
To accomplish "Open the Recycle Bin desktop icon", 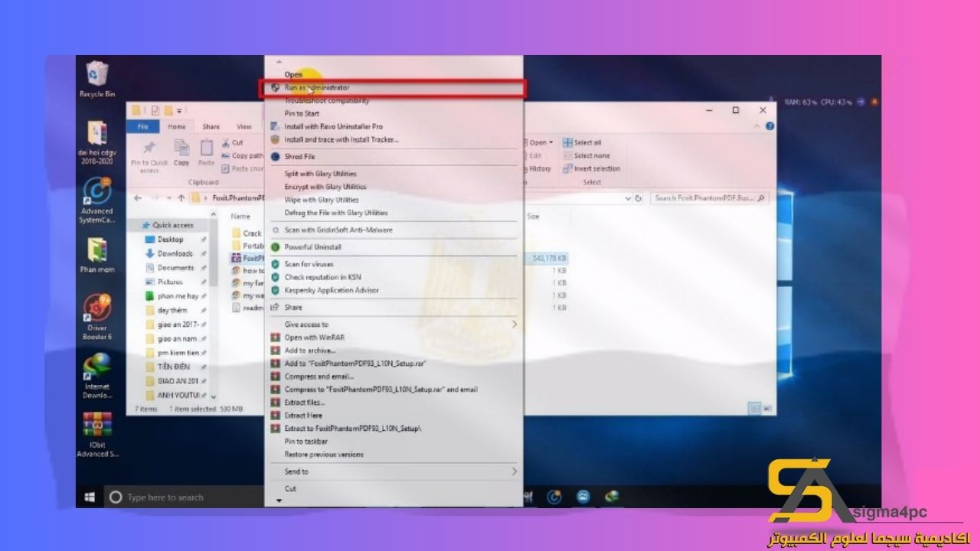I will click(x=97, y=80).
